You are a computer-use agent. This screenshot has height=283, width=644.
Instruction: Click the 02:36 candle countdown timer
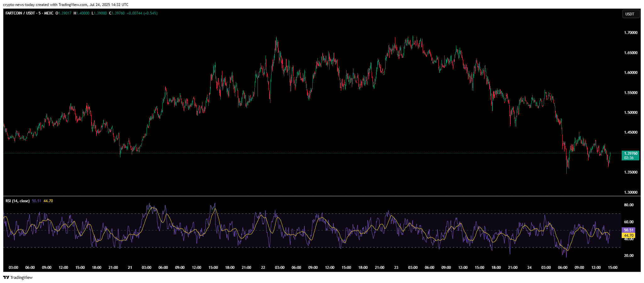tap(629, 158)
